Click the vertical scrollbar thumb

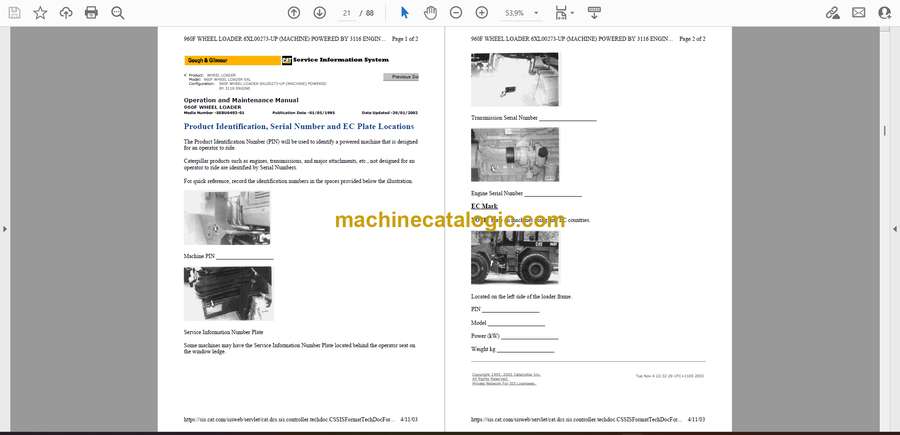pos(885,131)
